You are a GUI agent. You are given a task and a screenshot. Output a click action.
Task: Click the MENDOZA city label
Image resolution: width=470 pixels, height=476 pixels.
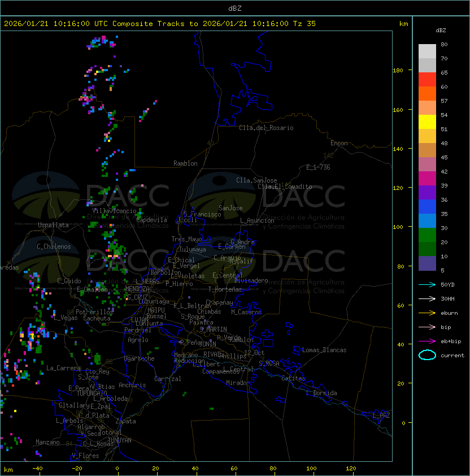coord(137,288)
